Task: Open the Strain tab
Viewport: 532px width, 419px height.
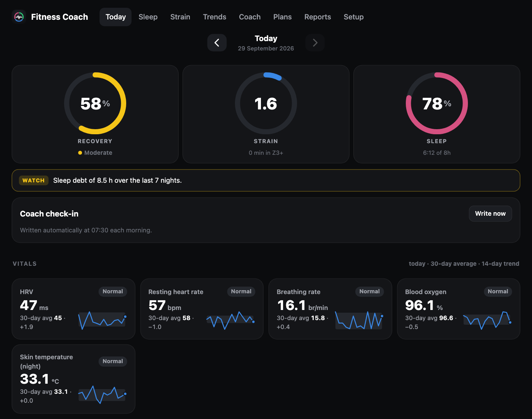Action: (x=180, y=17)
